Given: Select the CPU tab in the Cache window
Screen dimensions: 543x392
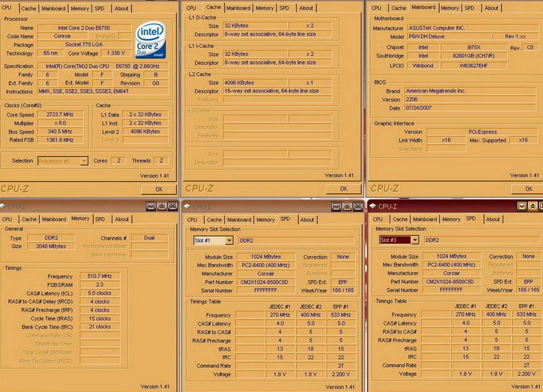Looking at the screenshot, I should 191,8.
